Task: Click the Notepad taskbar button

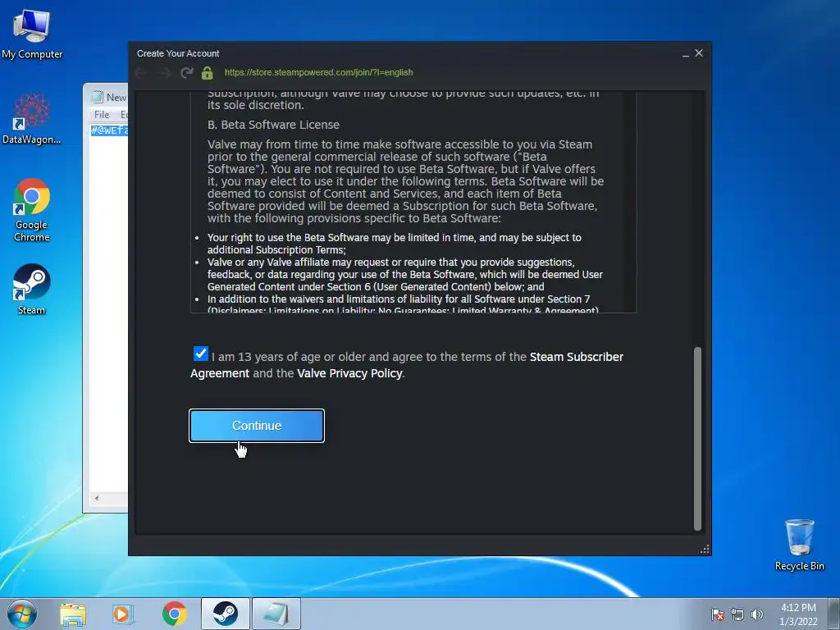Action: point(276,614)
